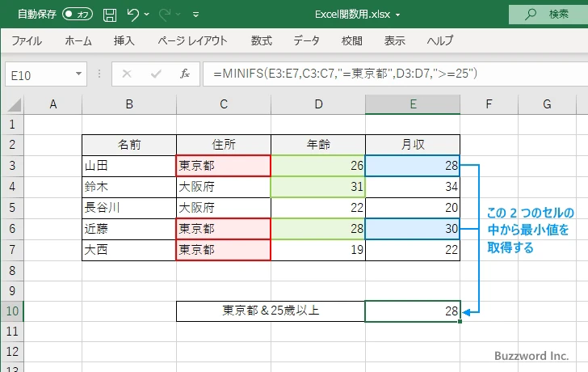588x372 pixels.
Task: Open the 表示 tab
Action: click(x=394, y=40)
